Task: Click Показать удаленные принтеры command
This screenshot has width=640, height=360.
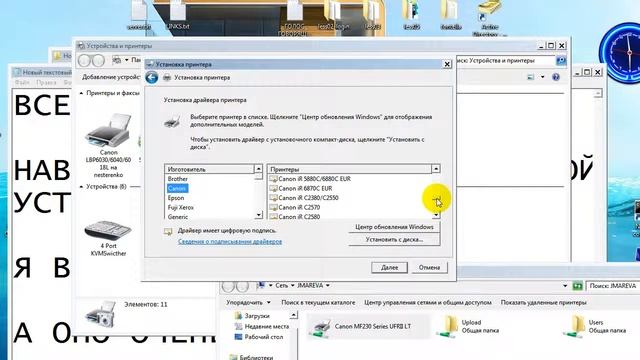Action: click(543, 303)
